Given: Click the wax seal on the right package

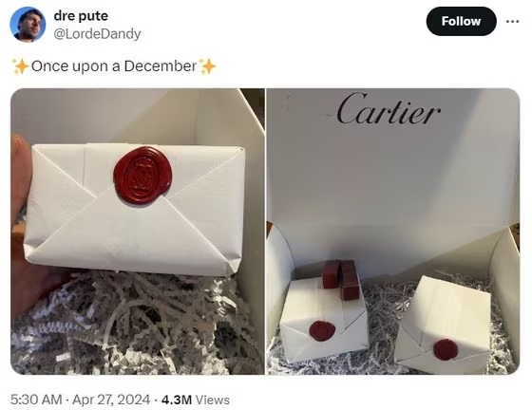Looking at the screenshot, I should coord(445,349).
